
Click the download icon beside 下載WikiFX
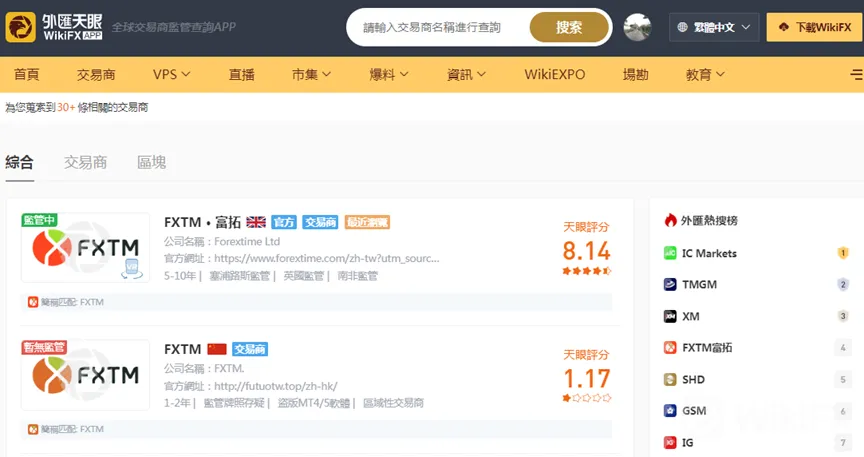pyautogui.click(x=784, y=27)
